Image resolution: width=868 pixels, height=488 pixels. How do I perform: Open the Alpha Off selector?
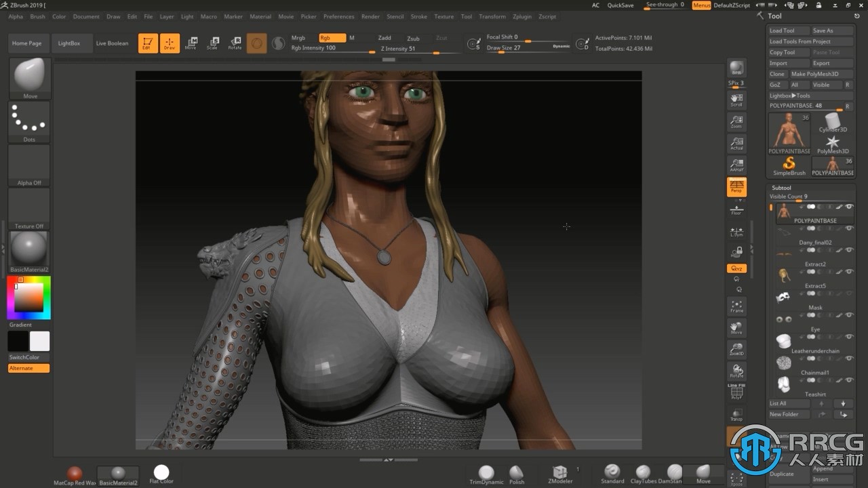(29, 165)
